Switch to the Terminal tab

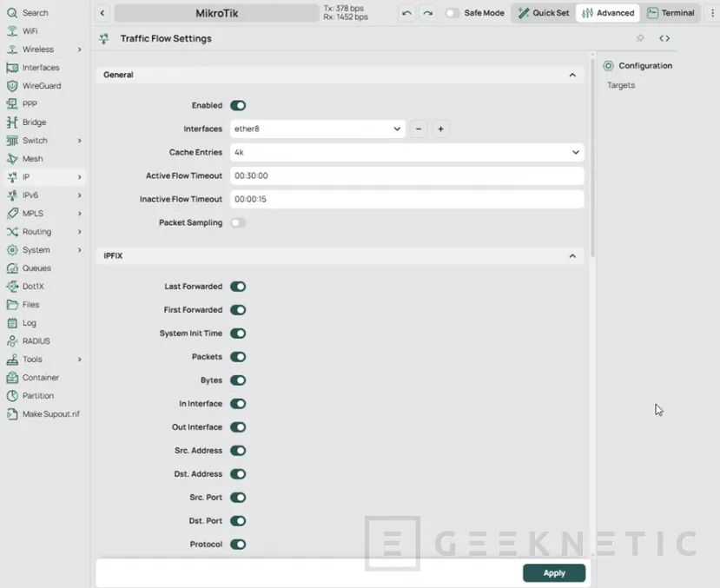pos(672,13)
